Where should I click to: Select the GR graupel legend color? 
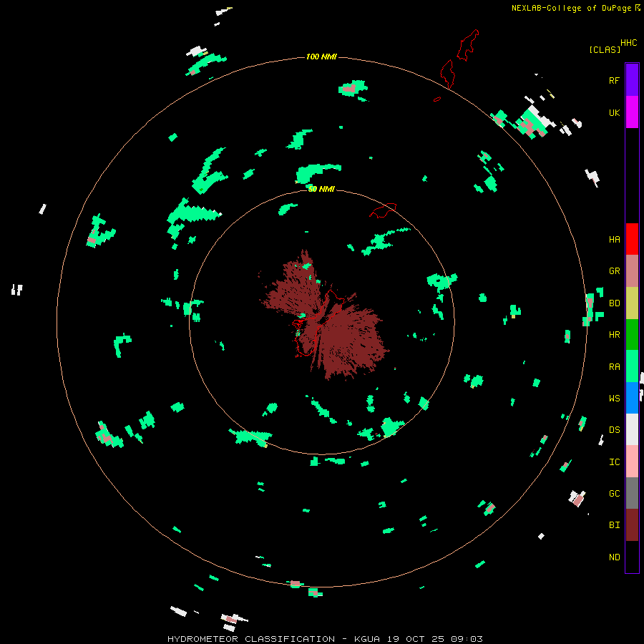(632, 271)
